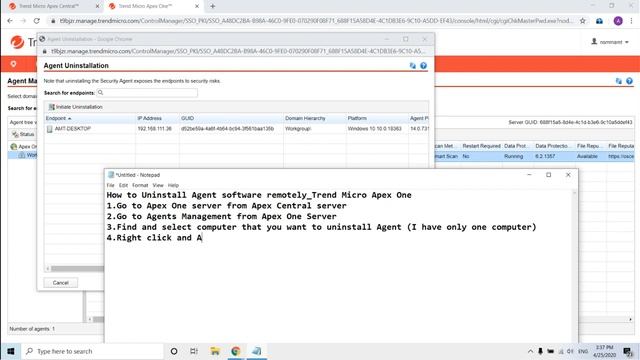Open user account dropdown in Apex console
Screen dimensions: 640x360
610,42
